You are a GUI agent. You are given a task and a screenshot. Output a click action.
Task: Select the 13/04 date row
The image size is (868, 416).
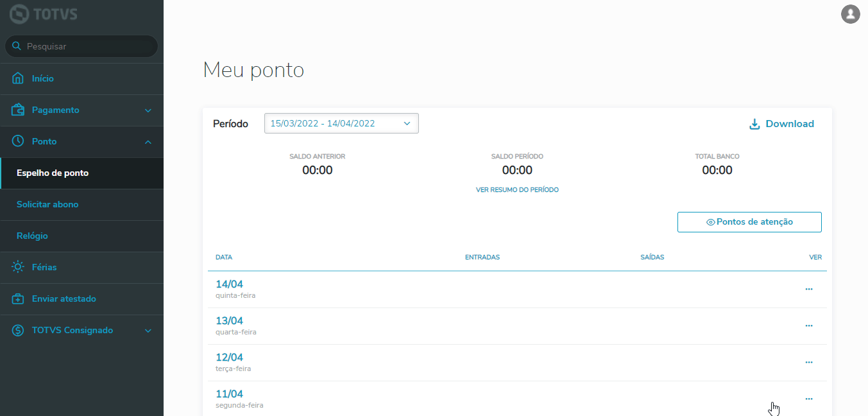tap(517, 326)
